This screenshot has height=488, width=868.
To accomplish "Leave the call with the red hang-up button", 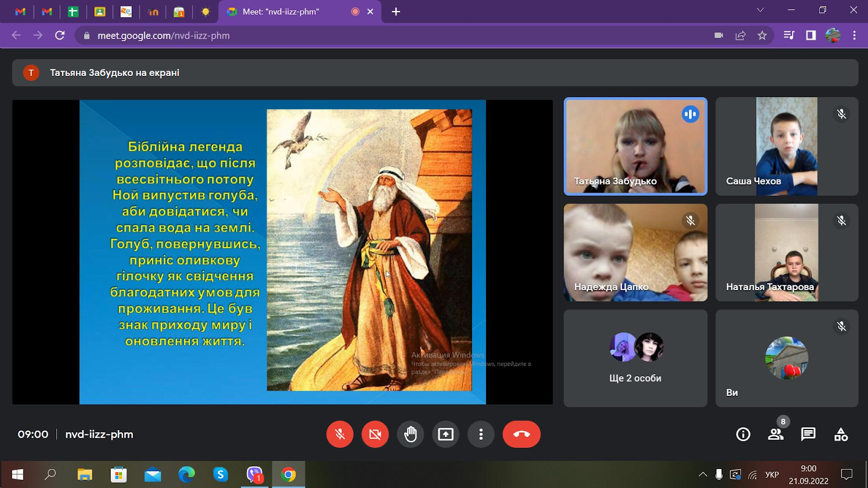I will 521,434.
